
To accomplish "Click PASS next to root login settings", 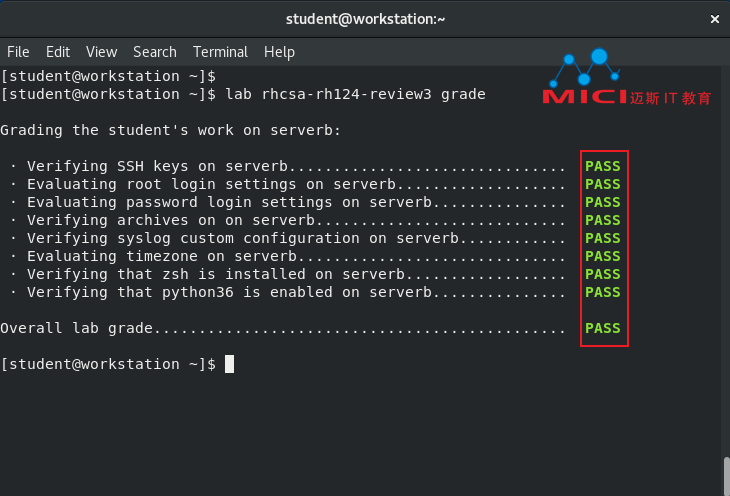I will pyautogui.click(x=603, y=184).
